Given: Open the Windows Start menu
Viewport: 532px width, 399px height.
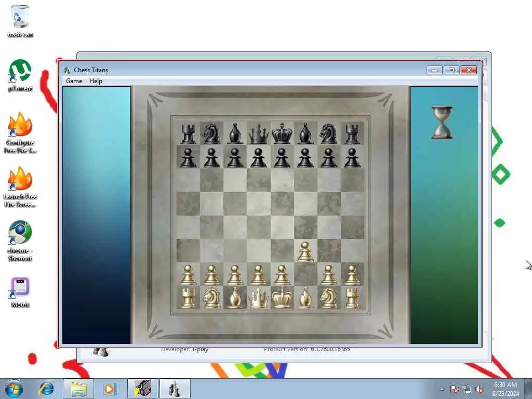Looking at the screenshot, I should (14, 389).
